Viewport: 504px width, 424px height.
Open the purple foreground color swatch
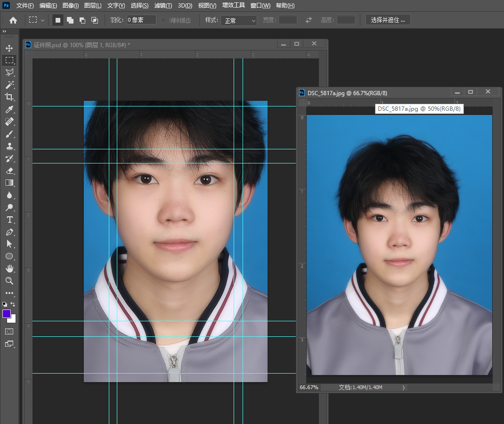coord(7,314)
